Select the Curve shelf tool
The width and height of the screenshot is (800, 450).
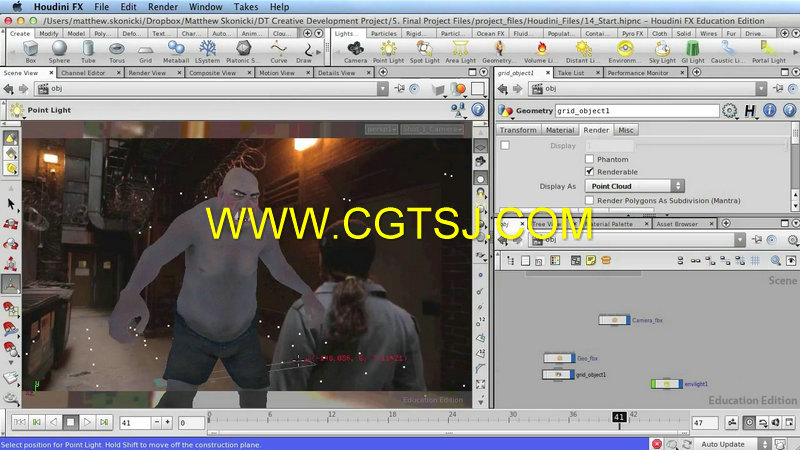[x=279, y=52]
